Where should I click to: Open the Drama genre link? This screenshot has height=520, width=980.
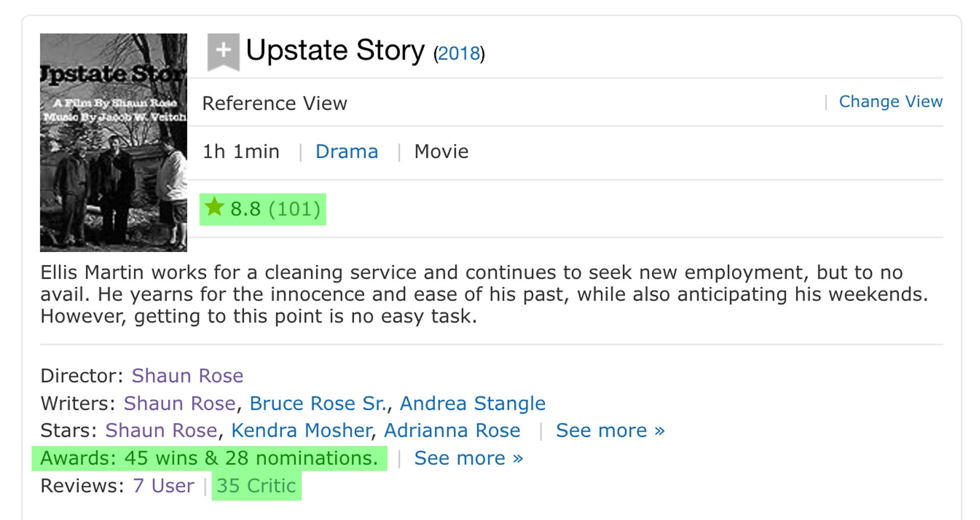(x=347, y=152)
